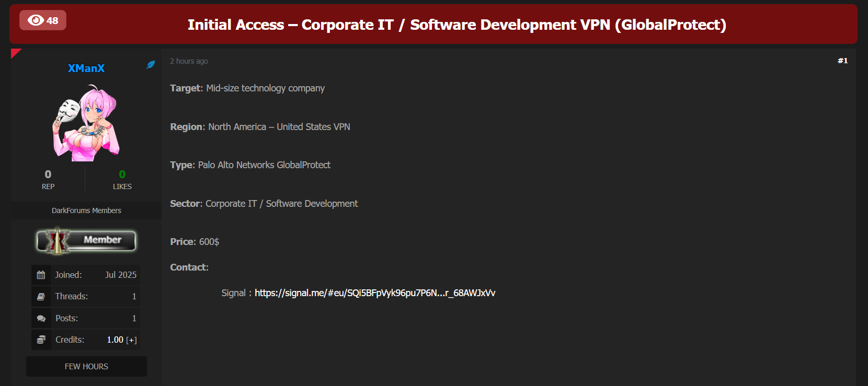Click the REP count of the user
Viewport: 868px width, 386px height.
(x=48, y=174)
